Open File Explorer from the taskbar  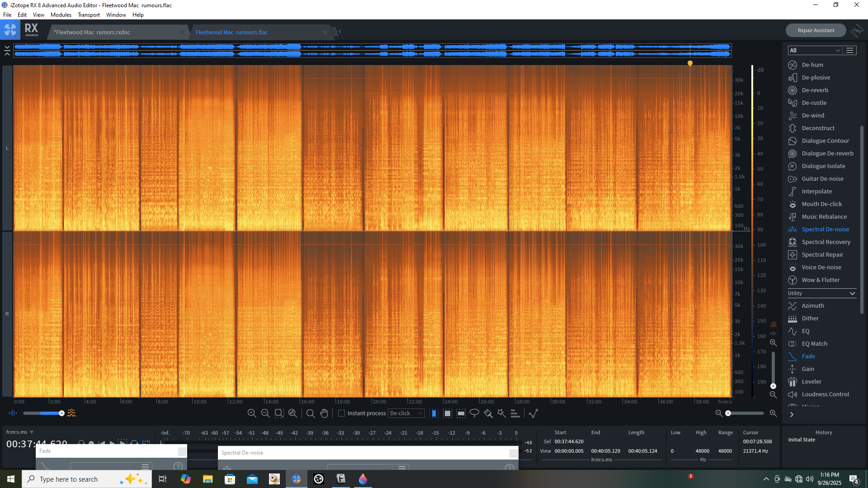pyautogui.click(x=208, y=479)
